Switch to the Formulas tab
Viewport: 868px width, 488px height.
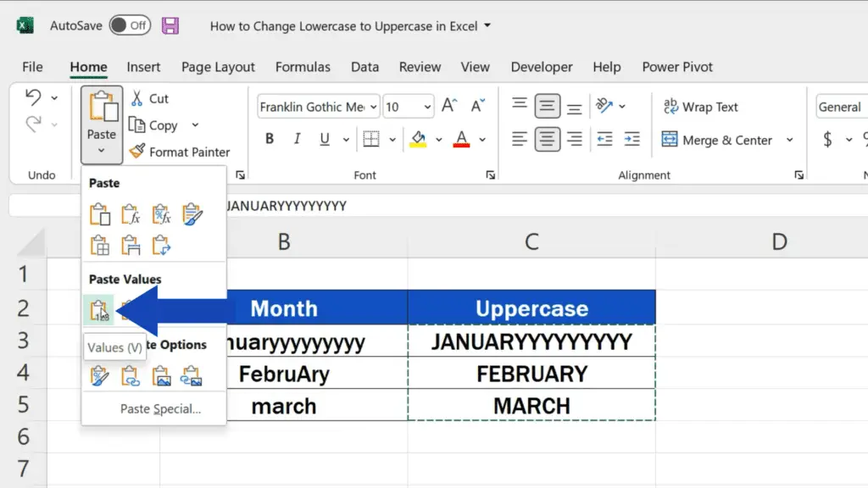[303, 67]
